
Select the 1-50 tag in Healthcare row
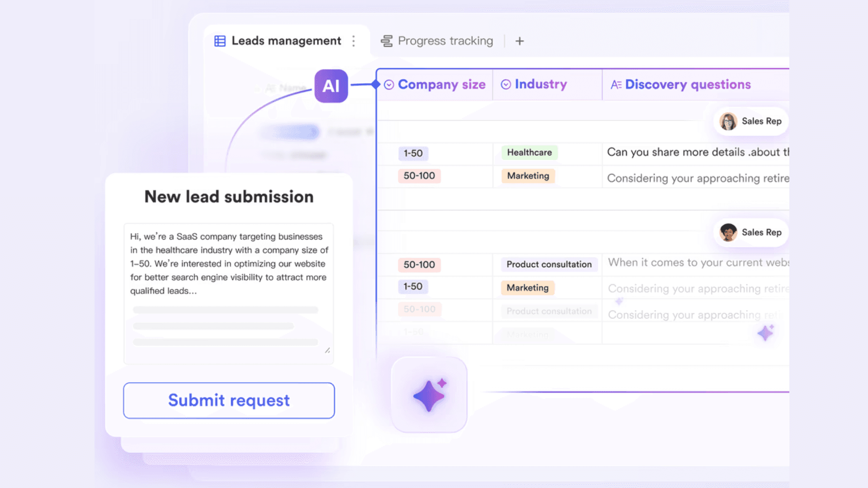point(413,153)
